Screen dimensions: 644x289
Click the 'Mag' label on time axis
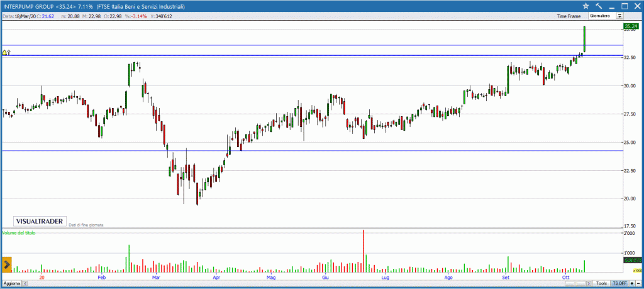270,278
